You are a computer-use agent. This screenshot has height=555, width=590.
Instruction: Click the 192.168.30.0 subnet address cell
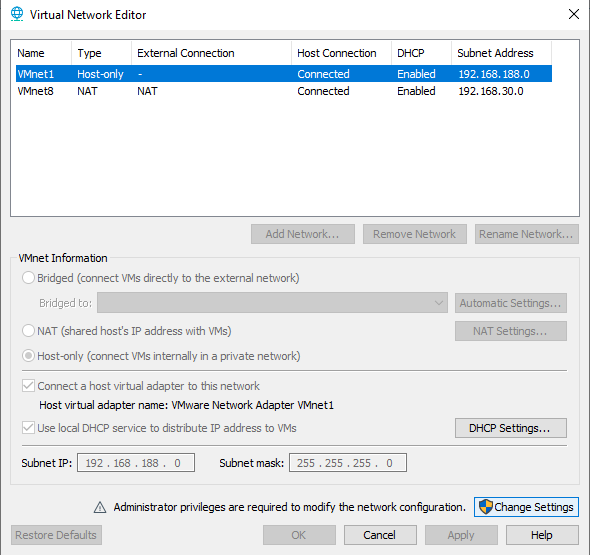point(491,91)
